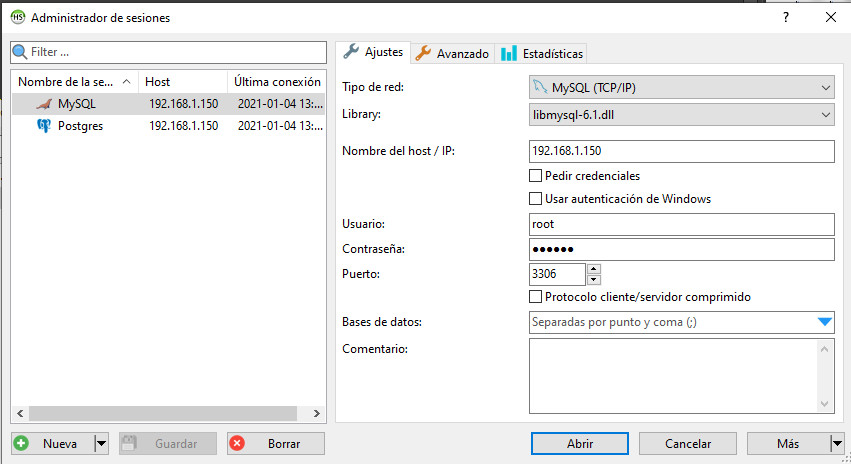Open the Estadísticas tab

point(541,53)
